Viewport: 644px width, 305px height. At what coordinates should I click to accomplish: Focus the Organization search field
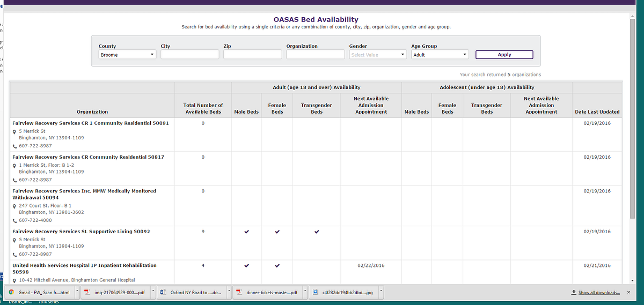(316, 55)
